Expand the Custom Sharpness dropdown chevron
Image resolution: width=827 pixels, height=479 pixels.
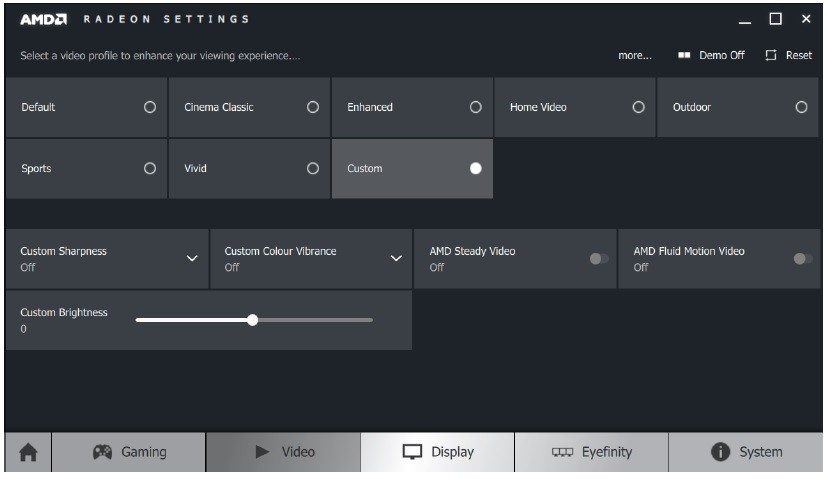[x=192, y=258]
